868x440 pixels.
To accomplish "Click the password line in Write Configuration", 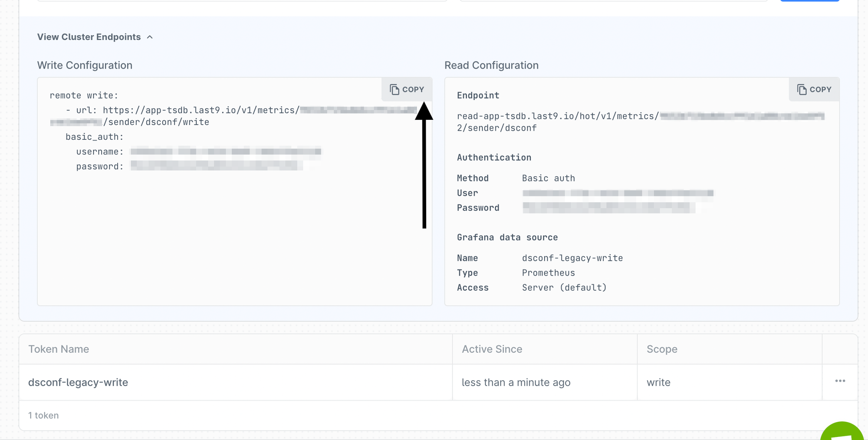I will click(190, 166).
